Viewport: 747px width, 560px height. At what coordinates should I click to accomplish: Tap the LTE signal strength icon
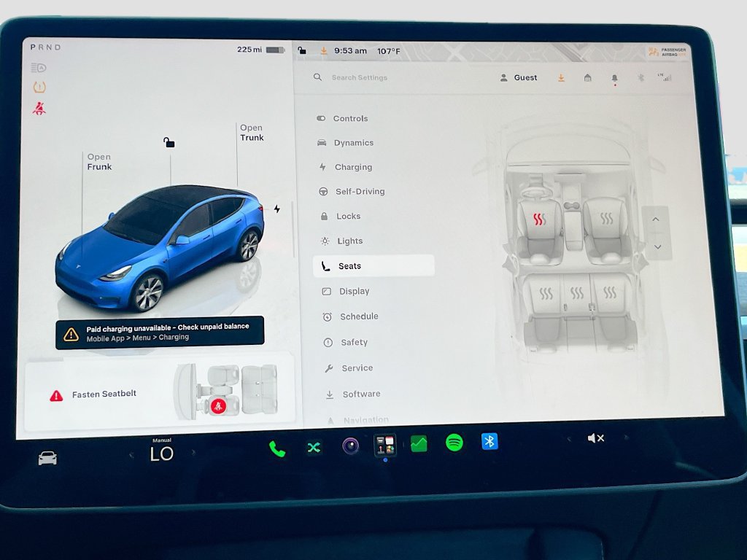665,77
